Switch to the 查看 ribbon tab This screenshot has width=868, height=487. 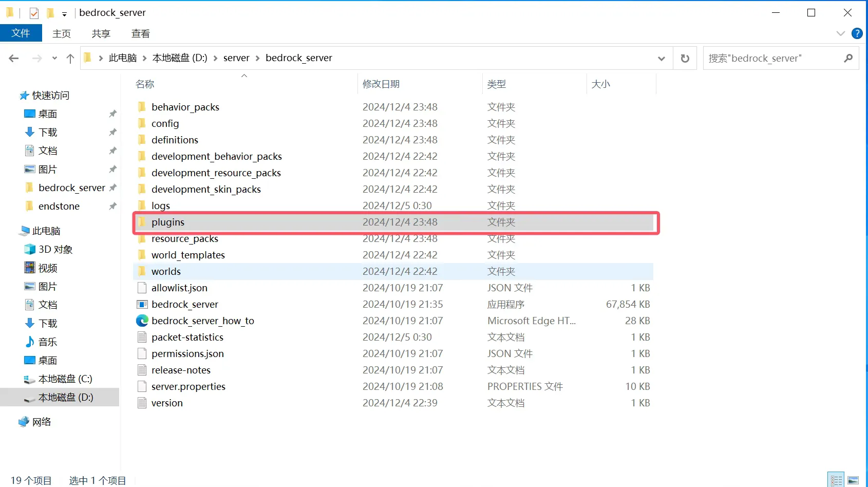click(x=140, y=34)
